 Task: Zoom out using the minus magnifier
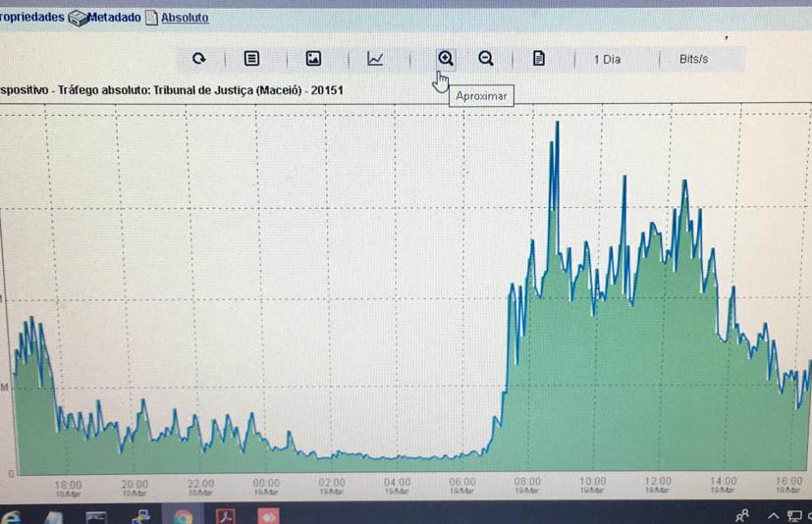point(485,59)
